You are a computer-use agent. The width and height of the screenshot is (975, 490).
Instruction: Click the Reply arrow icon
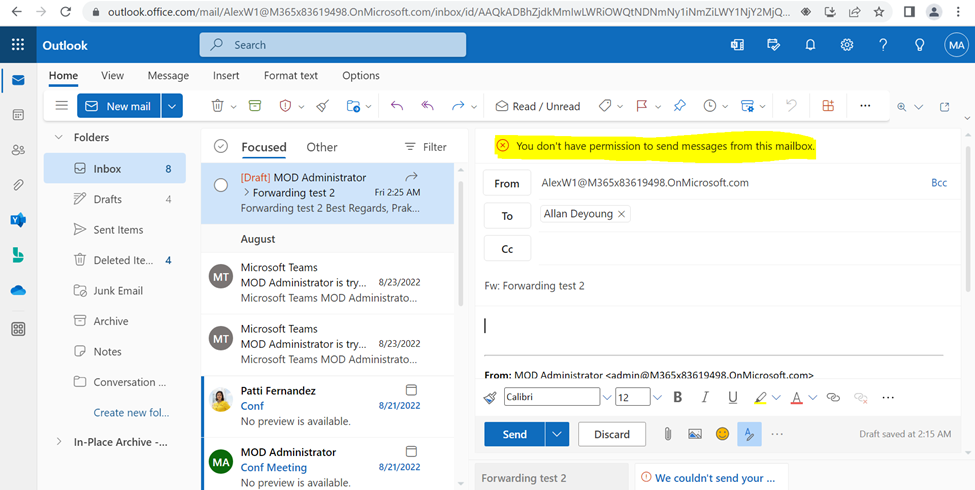pos(397,106)
